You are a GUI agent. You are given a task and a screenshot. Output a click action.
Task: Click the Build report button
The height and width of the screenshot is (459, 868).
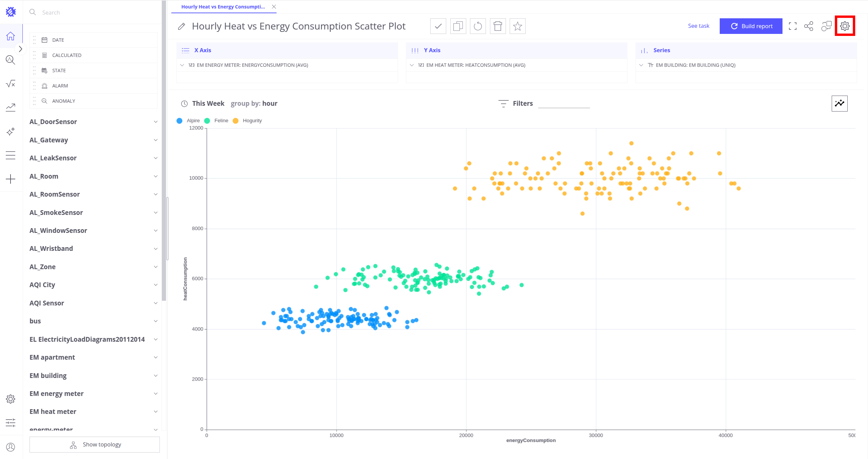(751, 26)
